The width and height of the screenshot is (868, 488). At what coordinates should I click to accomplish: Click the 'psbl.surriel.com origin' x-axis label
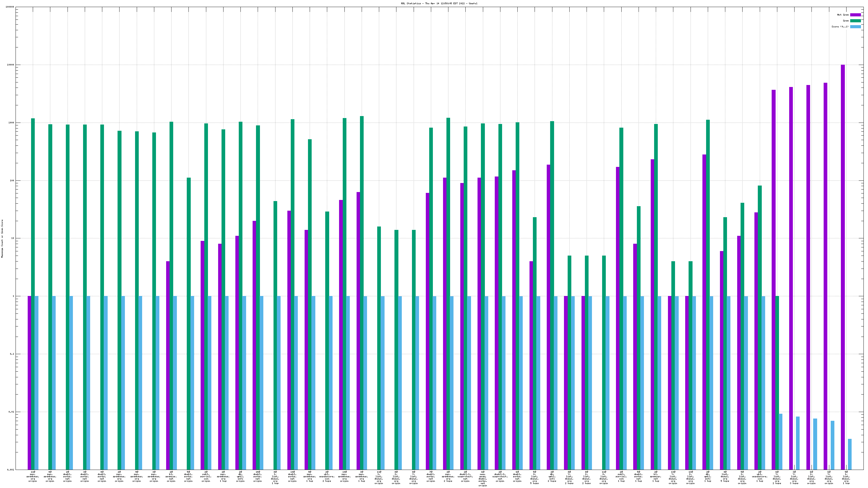click(x=206, y=476)
